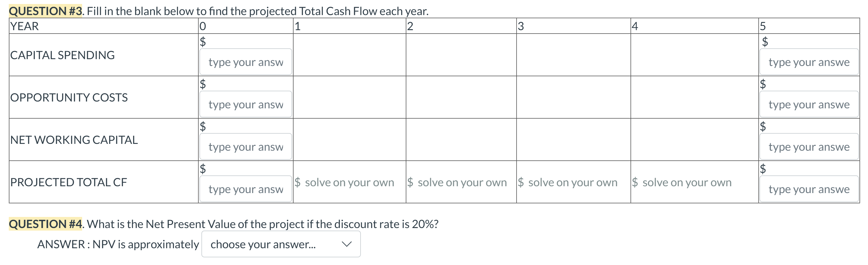Click Opportunity Costs Year 5 answer box

pyautogui.click(x=809, y=105)
